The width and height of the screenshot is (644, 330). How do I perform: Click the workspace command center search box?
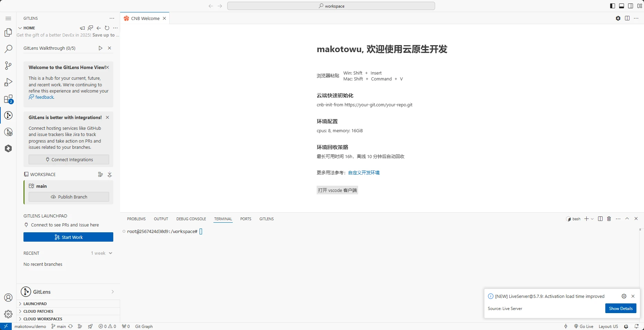pyautogui.click(x=331, y=6)
